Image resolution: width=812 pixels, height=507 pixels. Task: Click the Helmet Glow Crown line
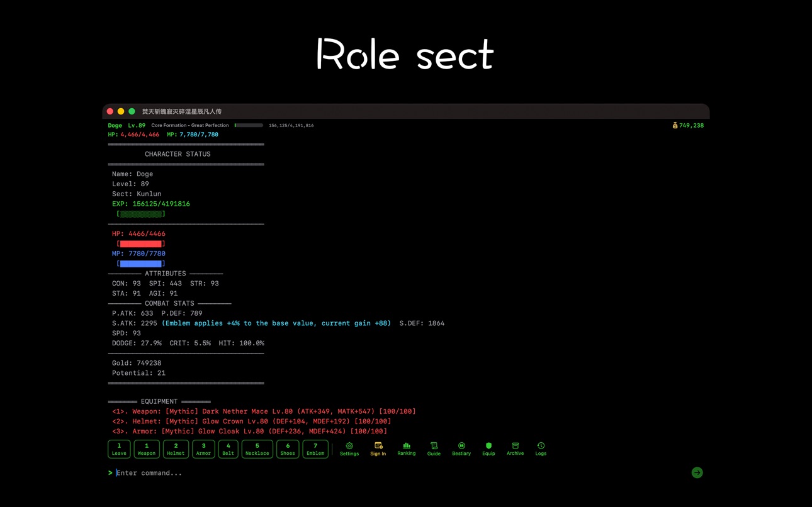click(252, 421)
